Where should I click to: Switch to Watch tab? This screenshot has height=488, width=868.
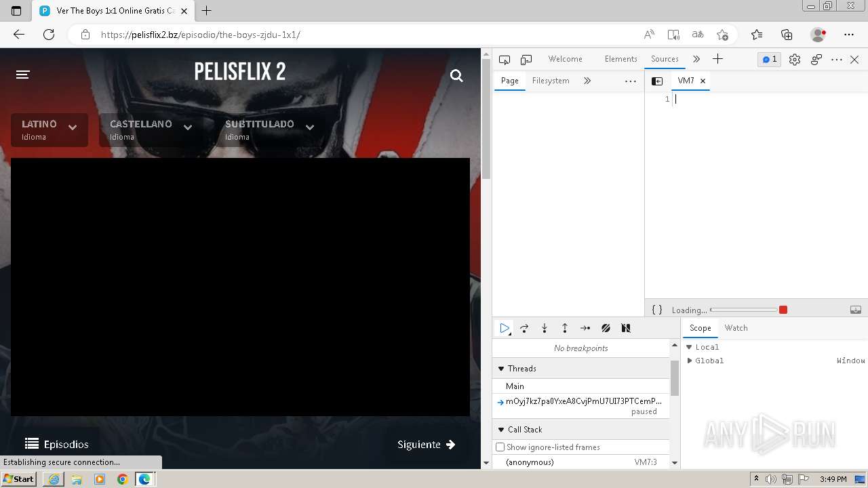click(736, 328)
